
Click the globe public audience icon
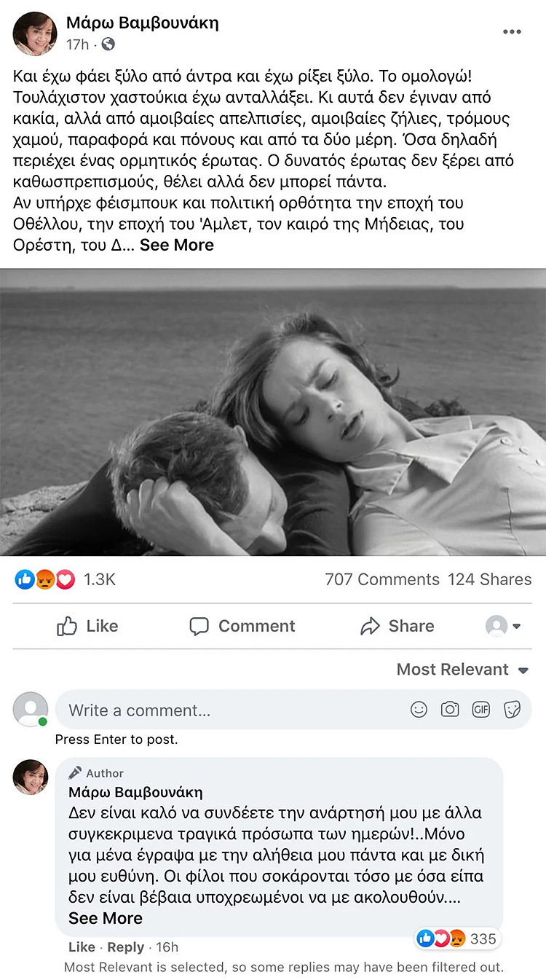point(108,44)
